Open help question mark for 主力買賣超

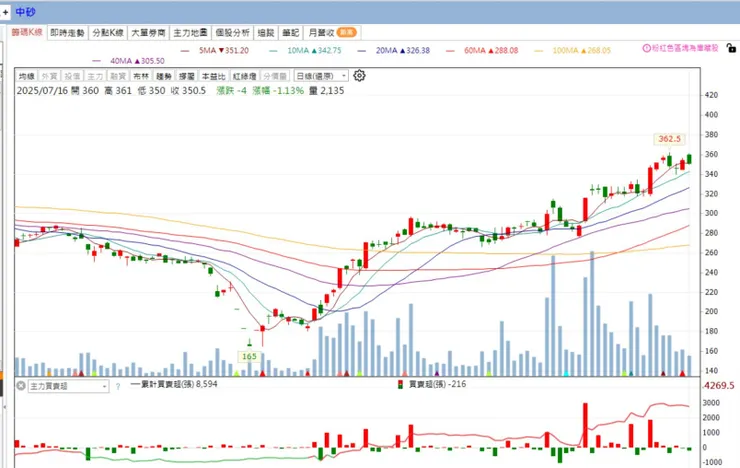[118, 386]
